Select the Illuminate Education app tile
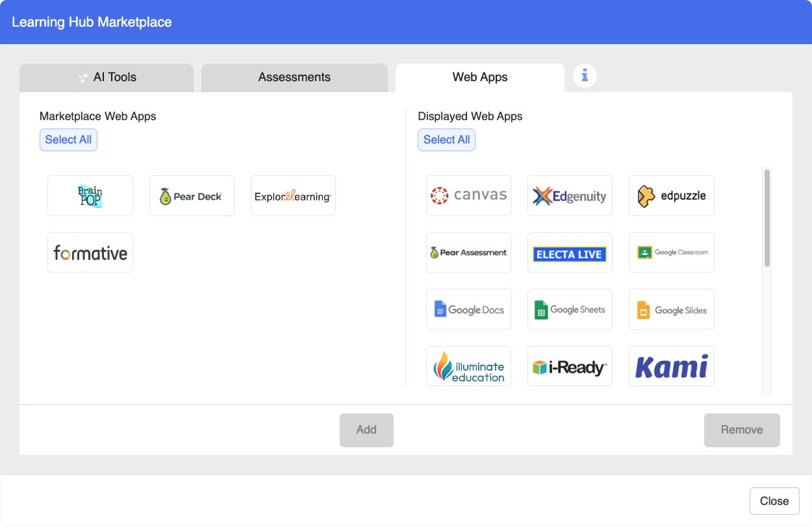The height and width of the screenshot is (527, 812). pyautogui.click(x=468, y=366)
